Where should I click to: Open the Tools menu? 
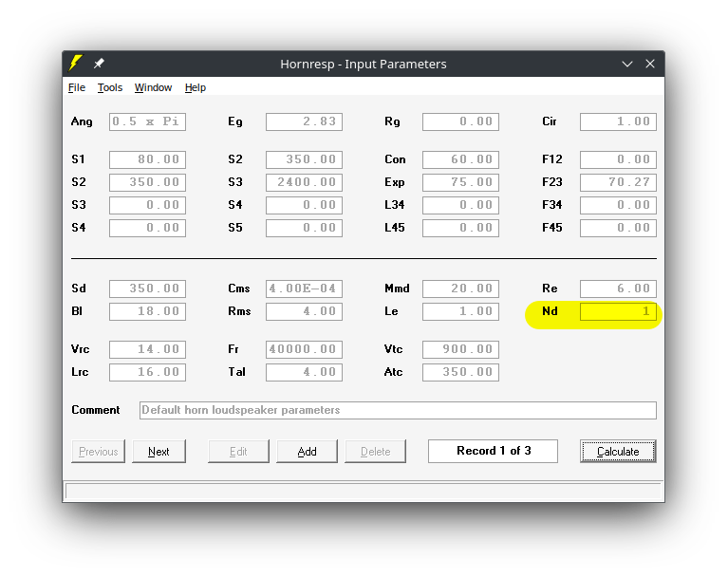tap(109, 87)
